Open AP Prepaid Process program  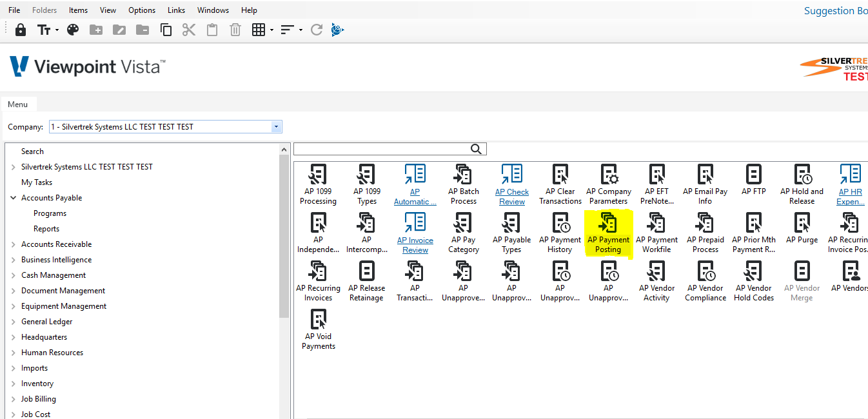point(705,233)
